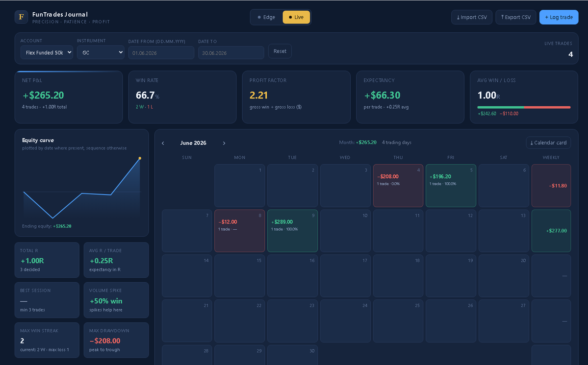
Task: Select calendar day 26
Action: click(451, 321)
